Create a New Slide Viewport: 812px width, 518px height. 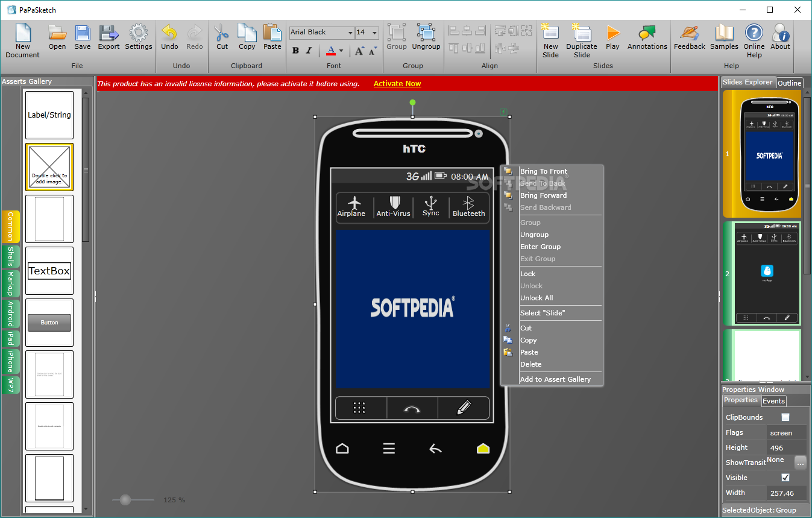pos(550,33)
